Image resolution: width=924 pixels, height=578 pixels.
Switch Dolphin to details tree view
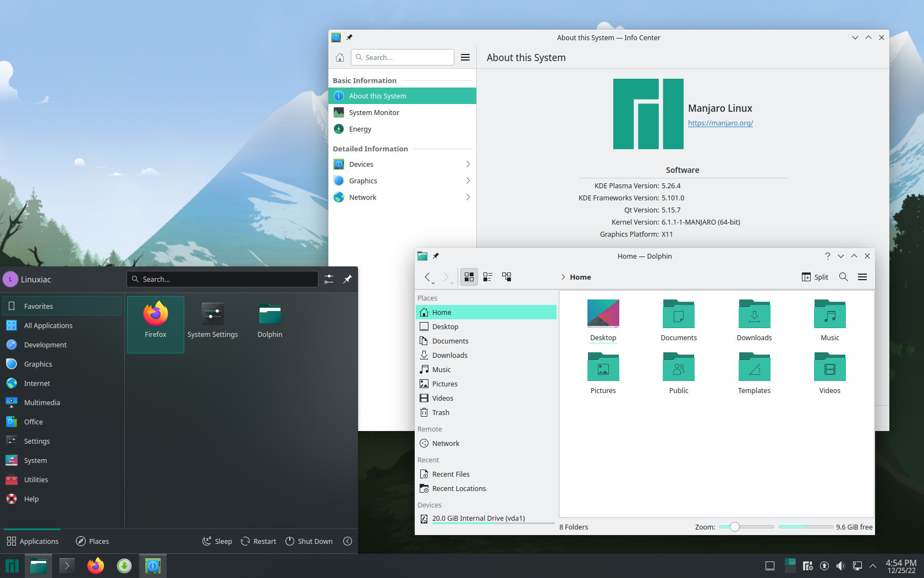(507, 277)
